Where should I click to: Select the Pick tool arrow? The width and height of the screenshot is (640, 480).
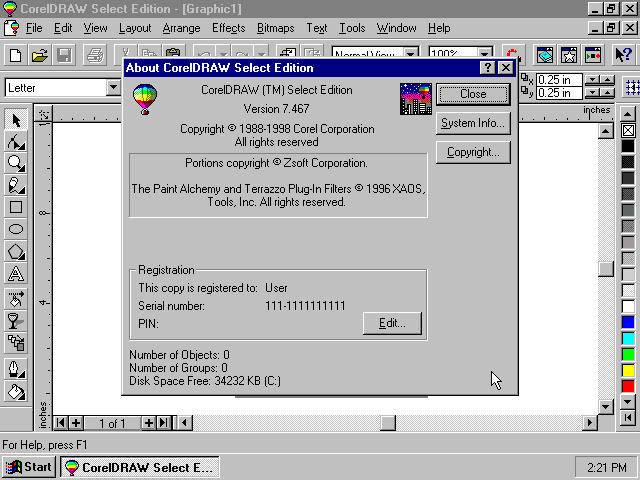[x=16, y=120]
